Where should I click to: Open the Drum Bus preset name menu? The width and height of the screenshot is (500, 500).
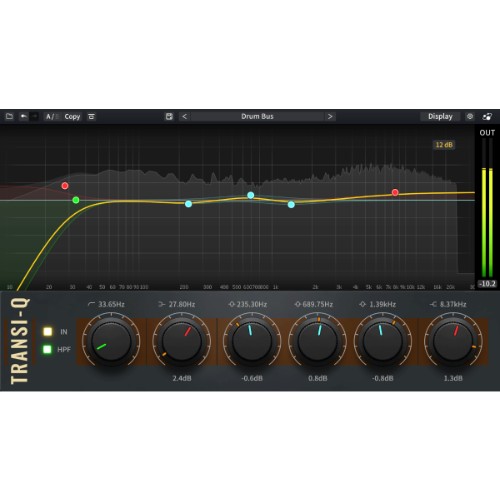[257, 116]
